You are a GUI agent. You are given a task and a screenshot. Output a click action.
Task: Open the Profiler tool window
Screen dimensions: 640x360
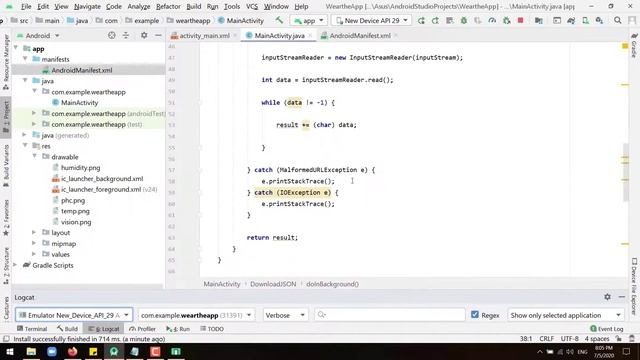142,329
